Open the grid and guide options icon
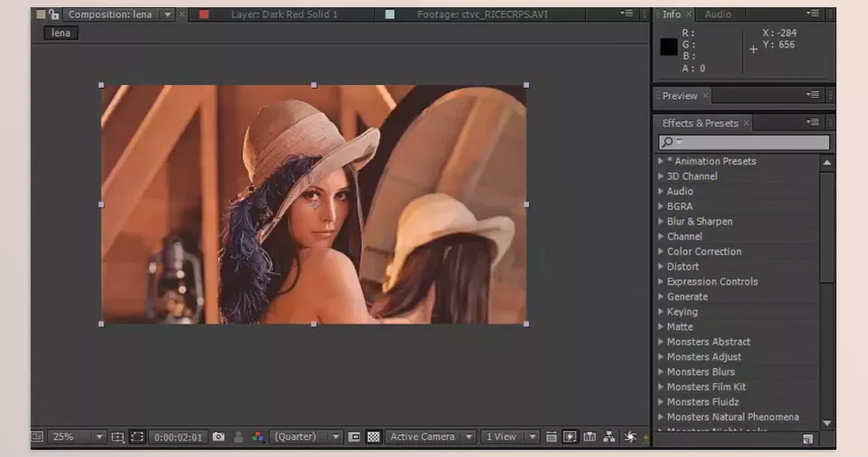 (118, 437)
